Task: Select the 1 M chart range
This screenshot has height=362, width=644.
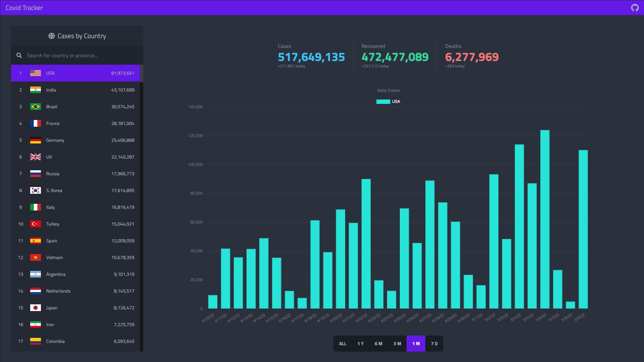Action: tap(416, 344)
